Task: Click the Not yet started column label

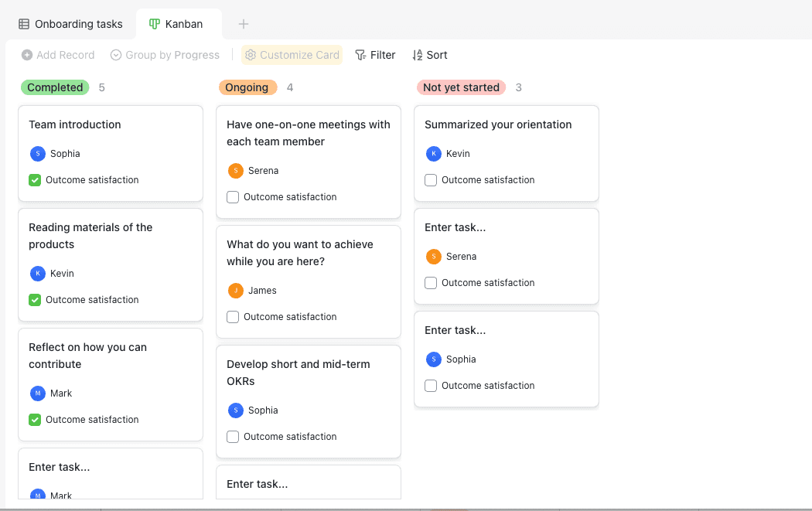Action: point(462,87)
